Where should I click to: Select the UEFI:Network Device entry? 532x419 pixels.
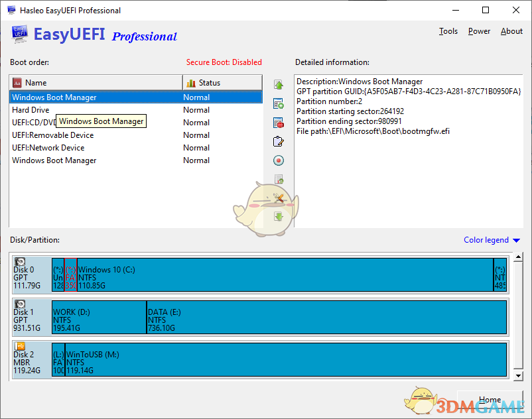[x=100, y=147]
